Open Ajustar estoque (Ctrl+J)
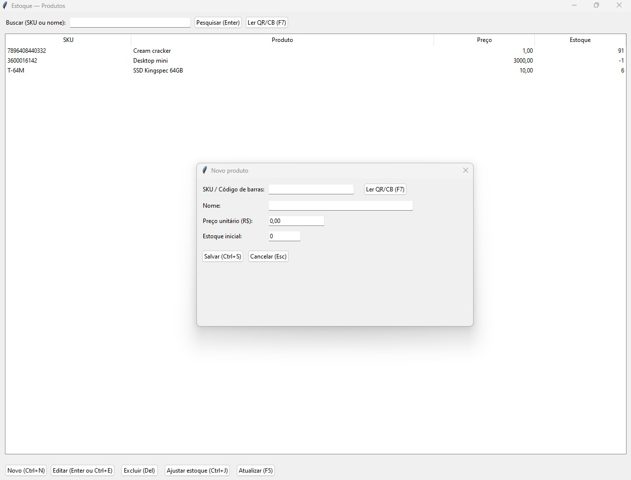 (197, 470)
